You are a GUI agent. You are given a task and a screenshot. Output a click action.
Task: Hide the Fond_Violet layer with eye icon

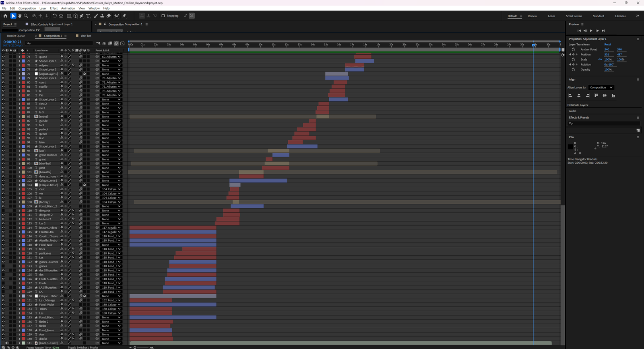coord(3,305)
